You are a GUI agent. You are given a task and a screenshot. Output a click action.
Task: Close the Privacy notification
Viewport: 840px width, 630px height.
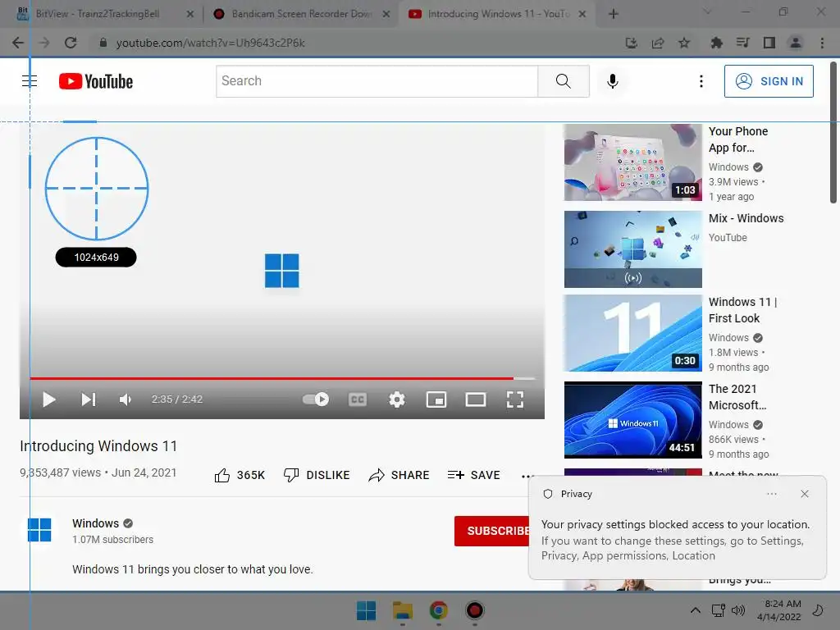click(x=805, y=494)
